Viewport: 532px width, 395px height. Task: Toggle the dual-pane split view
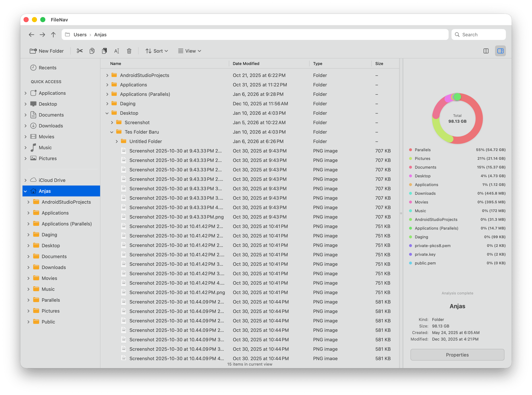point(486,51)
